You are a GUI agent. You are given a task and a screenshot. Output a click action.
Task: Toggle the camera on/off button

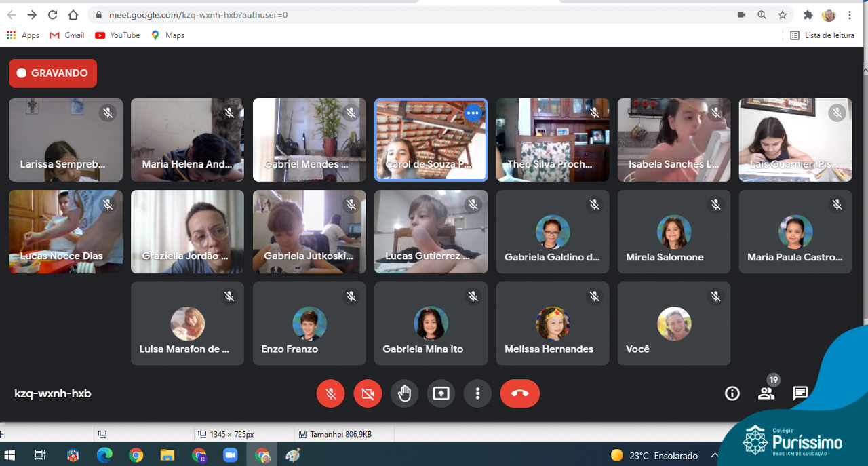pyautogui.click(x=368, y=393)
